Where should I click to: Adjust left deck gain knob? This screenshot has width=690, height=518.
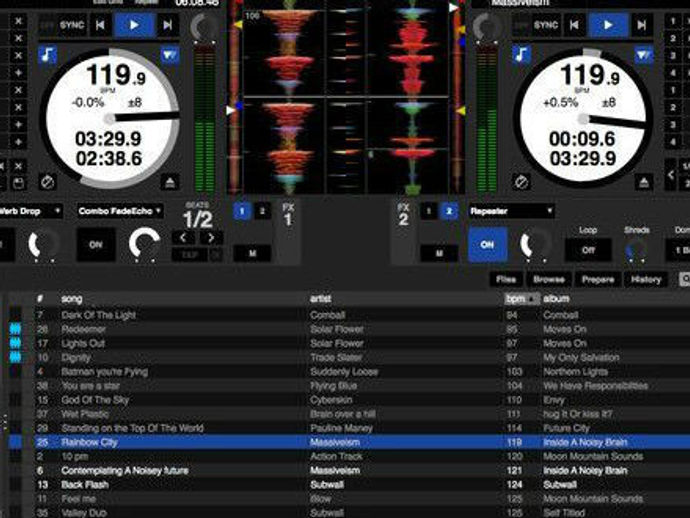(203, 28)
